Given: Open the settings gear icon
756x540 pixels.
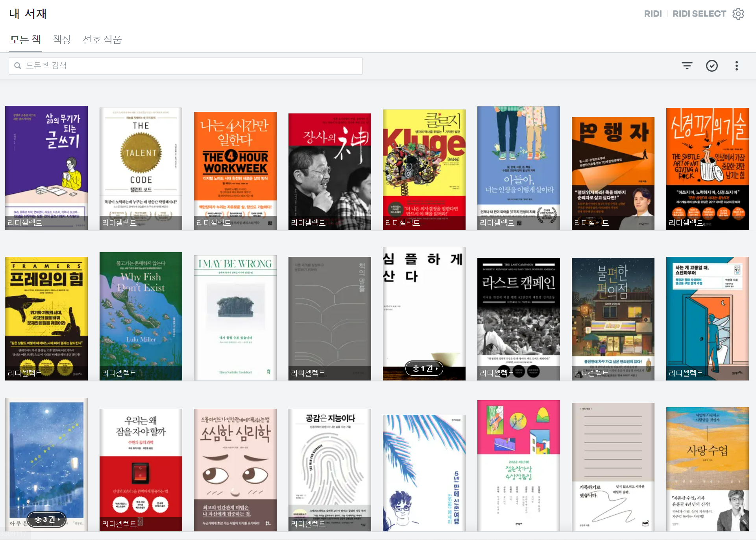Looking at the screenshot, I should click(x=738, y=14).
